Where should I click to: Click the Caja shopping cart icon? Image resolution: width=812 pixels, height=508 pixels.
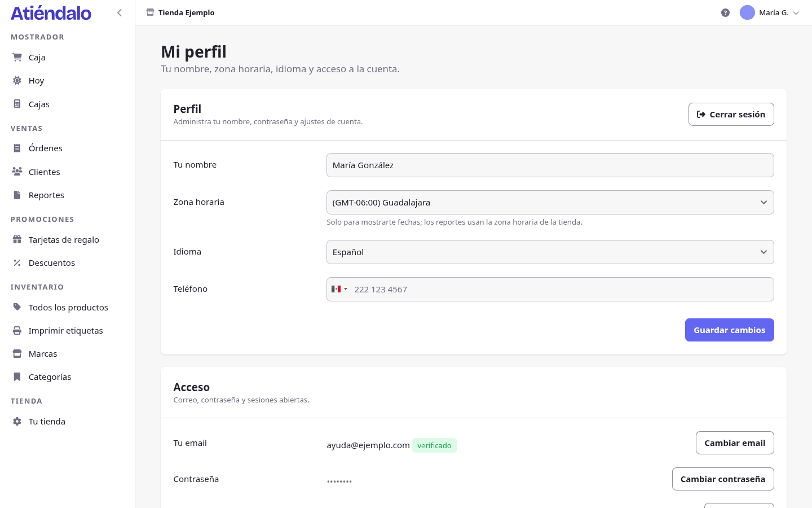(x=17, y=58)
